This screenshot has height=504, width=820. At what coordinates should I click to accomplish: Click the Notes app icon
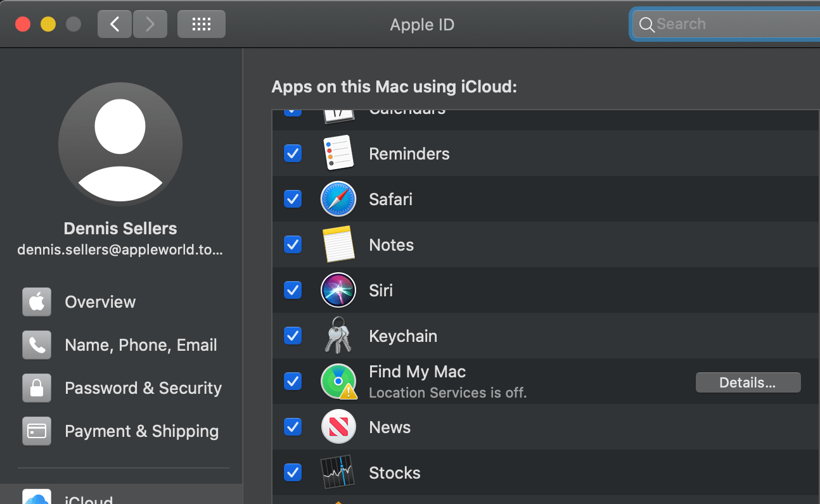[338, 245]
